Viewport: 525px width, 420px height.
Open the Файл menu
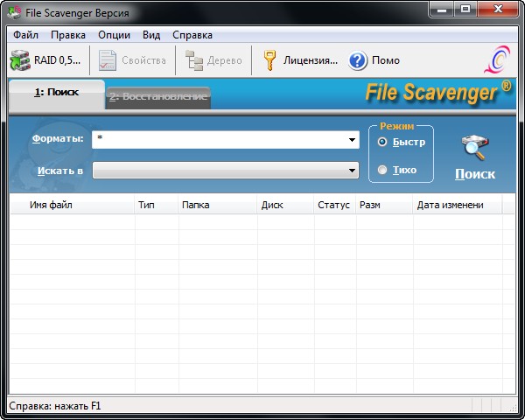[x=25, y=35]
